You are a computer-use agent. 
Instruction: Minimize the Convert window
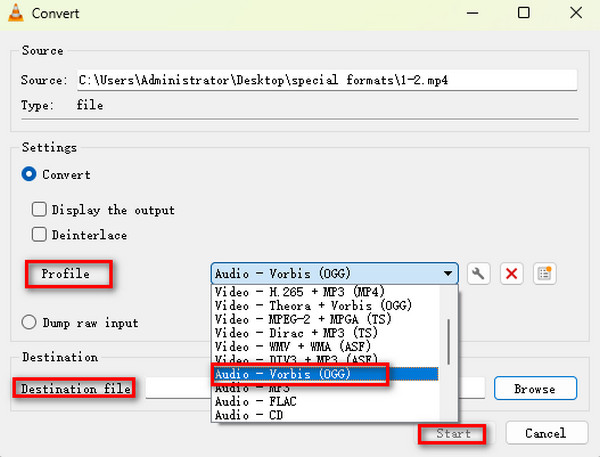(473, 13)
